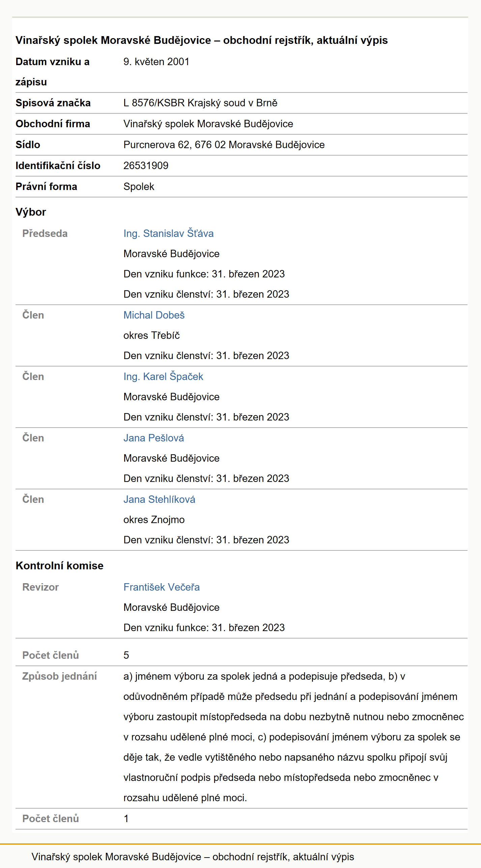Follow the Ing. Karel Špaček link
Image resolution: width=481 pixels, height=868 pixels.
click(163, 377)
